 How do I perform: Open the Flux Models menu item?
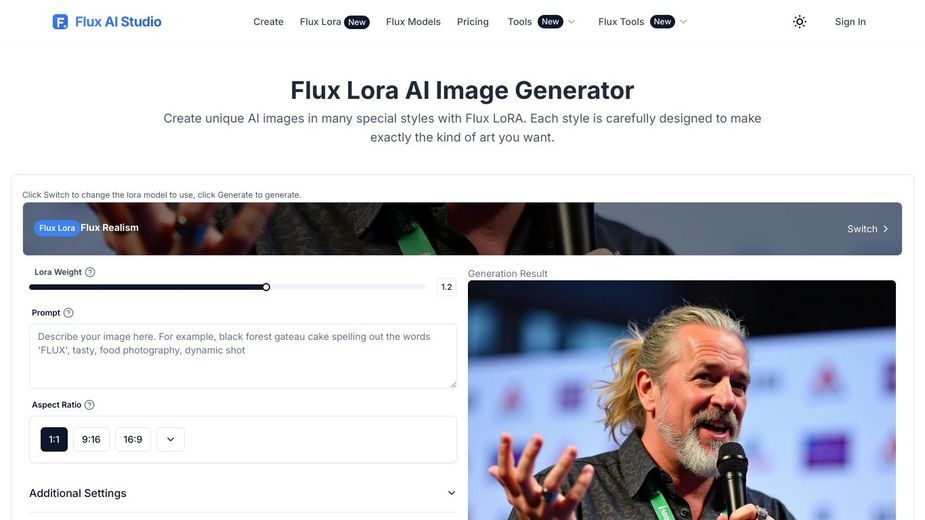[413, 22]
